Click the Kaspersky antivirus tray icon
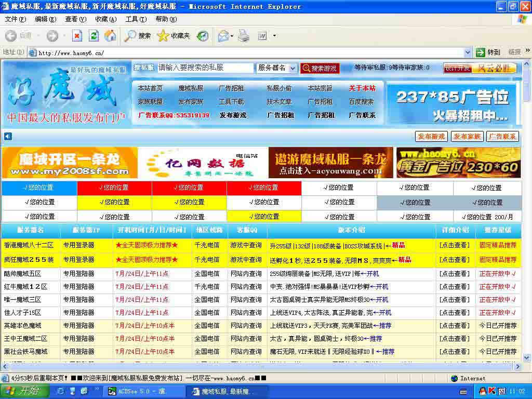The width and height of the screenshot is (532, 399). pos(491,391)
